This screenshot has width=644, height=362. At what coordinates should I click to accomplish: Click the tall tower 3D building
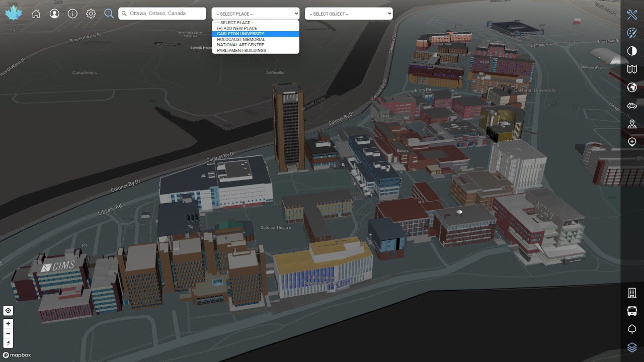289,128
